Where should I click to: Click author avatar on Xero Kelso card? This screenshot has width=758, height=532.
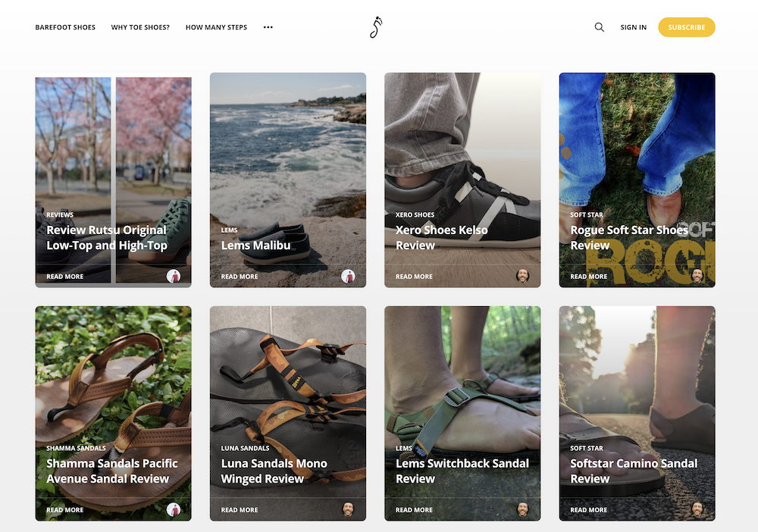(x=522, y=276)
